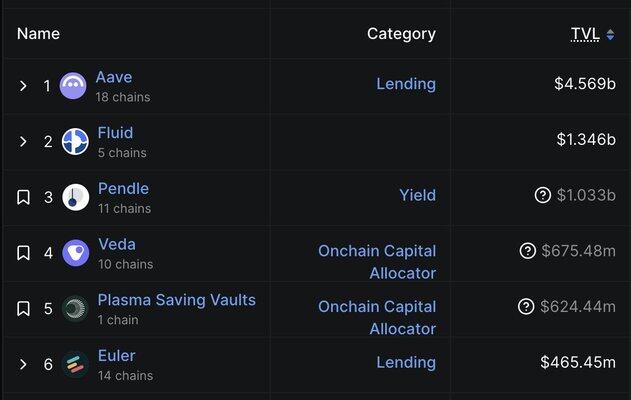Open the Yield category link for Pendle
Viewport: 631px width, 400px height.
pyautogui.click(x=417, y=195)
